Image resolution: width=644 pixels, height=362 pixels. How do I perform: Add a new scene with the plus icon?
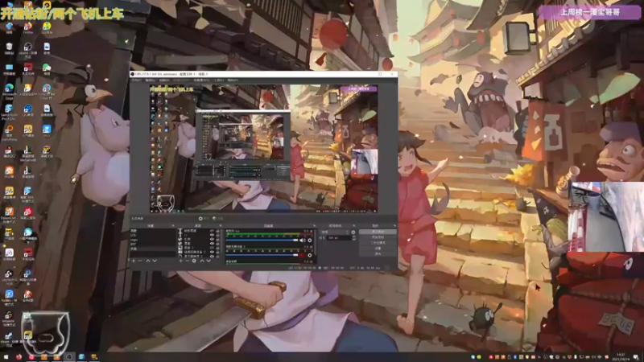pos(133,261)
